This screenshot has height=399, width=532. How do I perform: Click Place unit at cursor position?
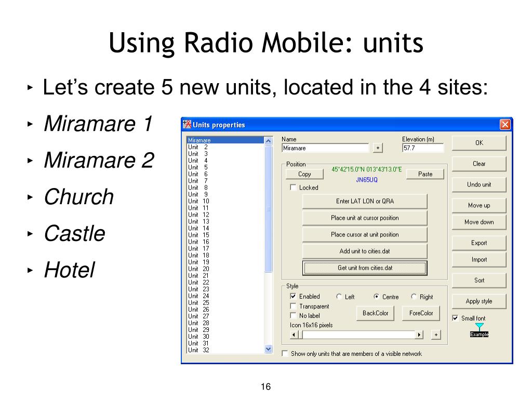click(365, 218)
